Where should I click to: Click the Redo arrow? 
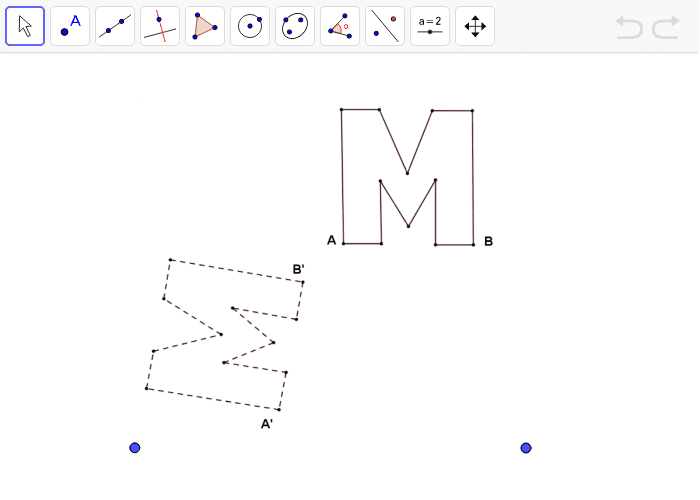(x=666, y=27)
